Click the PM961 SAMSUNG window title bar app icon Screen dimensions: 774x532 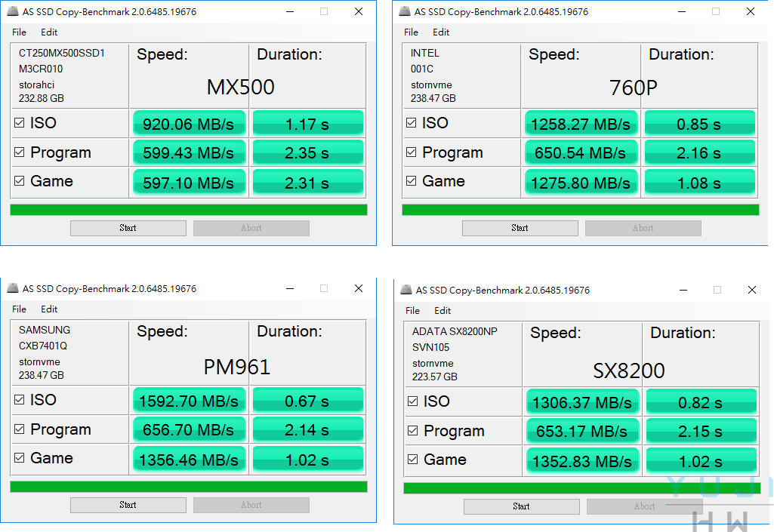point(13,288)
